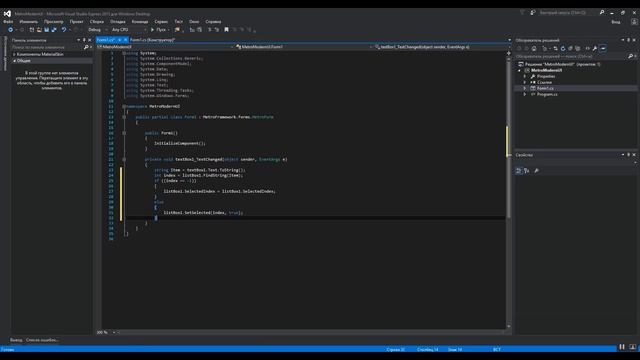Screen dimensions: 640x360
Task: Click the find-in-files toolbar icon
Action: click(177, 30)
